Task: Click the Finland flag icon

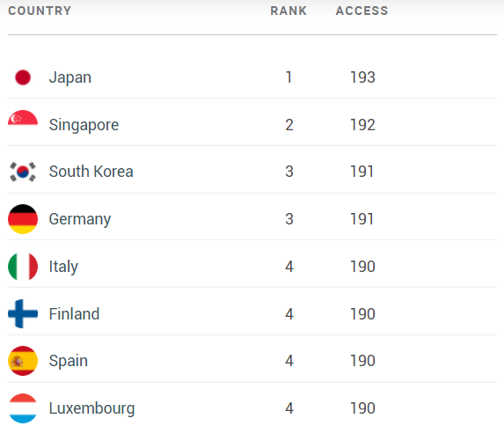Action: pos(23,313)
